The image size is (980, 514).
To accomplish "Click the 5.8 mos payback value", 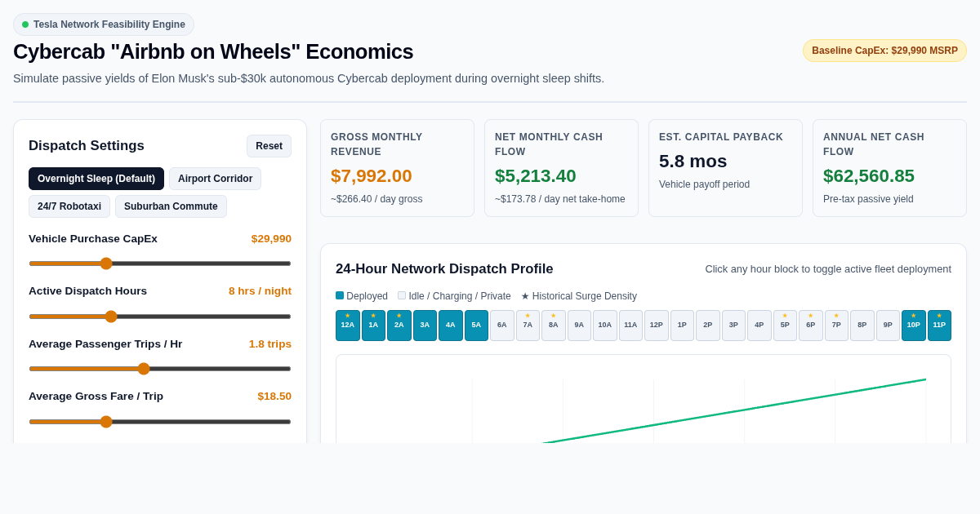I will click(693, 162).
